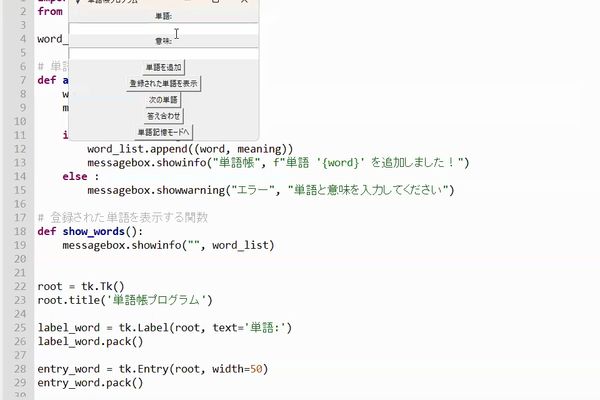600x400 pixels.
Task: Click the 答え合わせ button
Action: click(163, 116)
